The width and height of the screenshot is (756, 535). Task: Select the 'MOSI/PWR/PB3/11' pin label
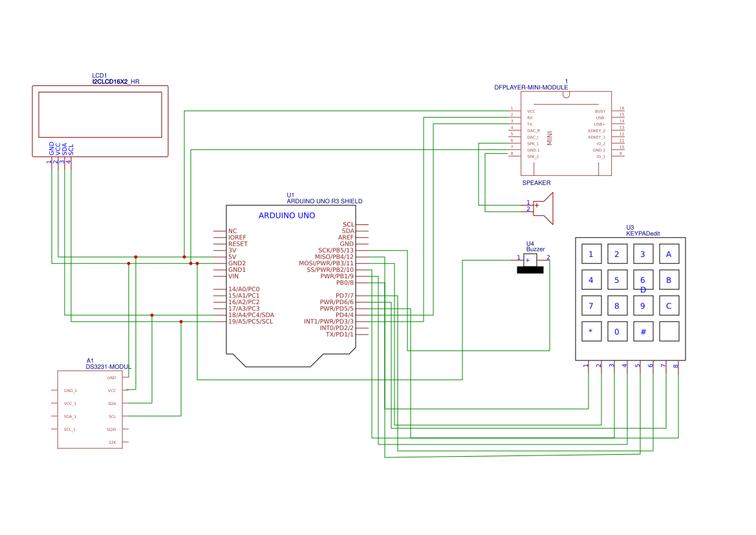(x=327, y=263)
